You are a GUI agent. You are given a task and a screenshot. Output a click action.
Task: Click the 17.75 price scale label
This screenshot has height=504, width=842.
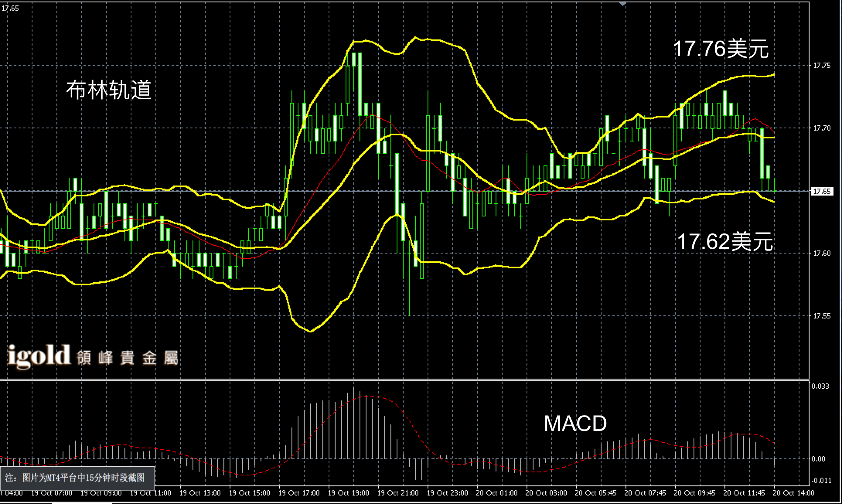[x=822, y=66]
